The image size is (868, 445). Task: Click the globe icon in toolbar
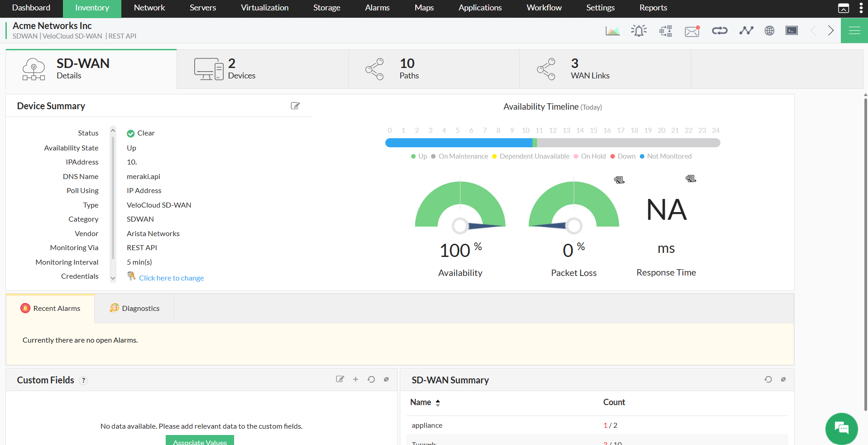click(769, 30)
